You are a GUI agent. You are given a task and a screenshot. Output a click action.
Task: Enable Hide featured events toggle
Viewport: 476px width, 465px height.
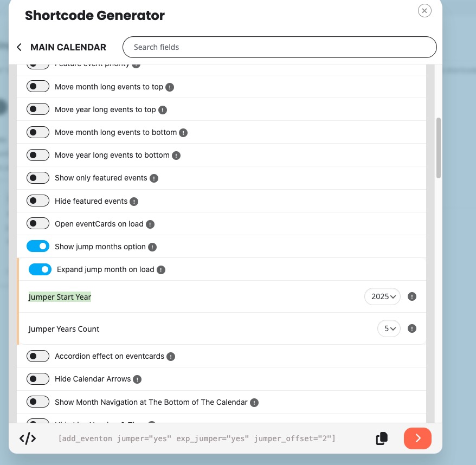click(x=38, y=201)
